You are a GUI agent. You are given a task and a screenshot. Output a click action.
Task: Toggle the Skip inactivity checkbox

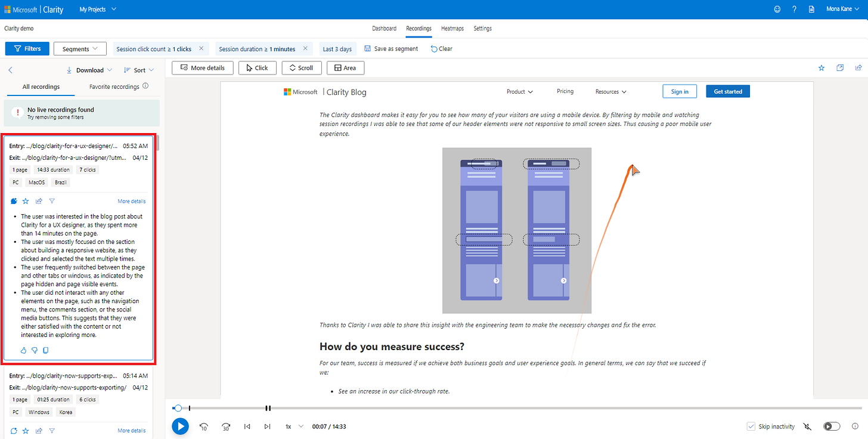751,426
